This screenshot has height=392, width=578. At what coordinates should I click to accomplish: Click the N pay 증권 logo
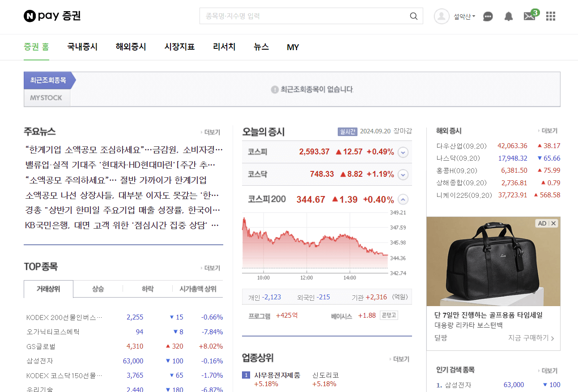pos(51,16)
